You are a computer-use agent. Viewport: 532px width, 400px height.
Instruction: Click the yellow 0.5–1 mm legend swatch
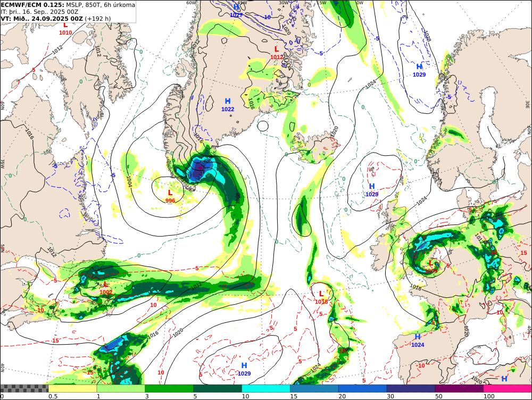(72, 388)
